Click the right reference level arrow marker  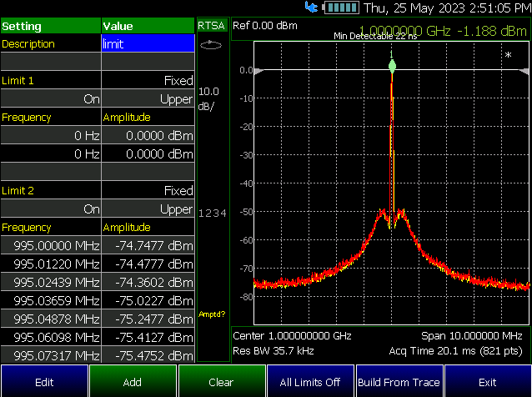click(524, 71)
